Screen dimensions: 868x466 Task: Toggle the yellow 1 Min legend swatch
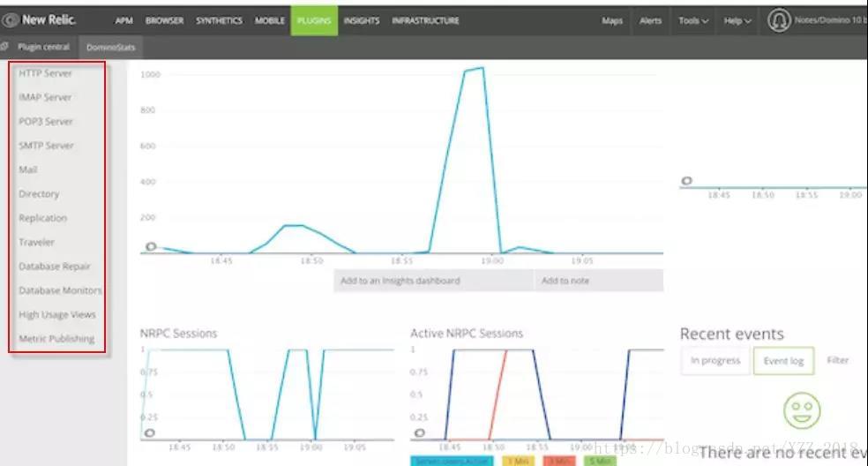point(518,461)
